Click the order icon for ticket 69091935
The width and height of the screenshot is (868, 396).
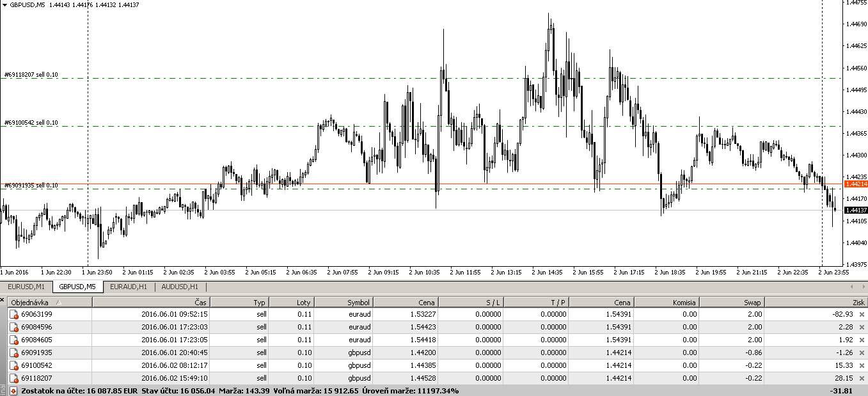coord(13,352)
